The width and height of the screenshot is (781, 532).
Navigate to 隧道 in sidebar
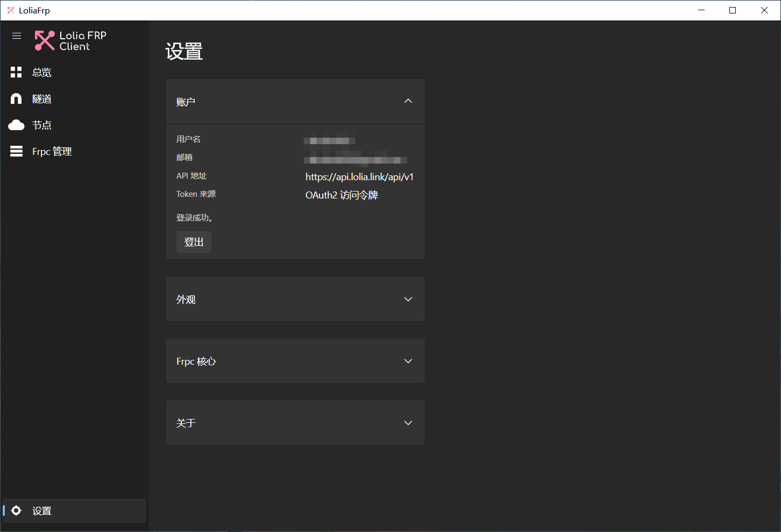74,98
